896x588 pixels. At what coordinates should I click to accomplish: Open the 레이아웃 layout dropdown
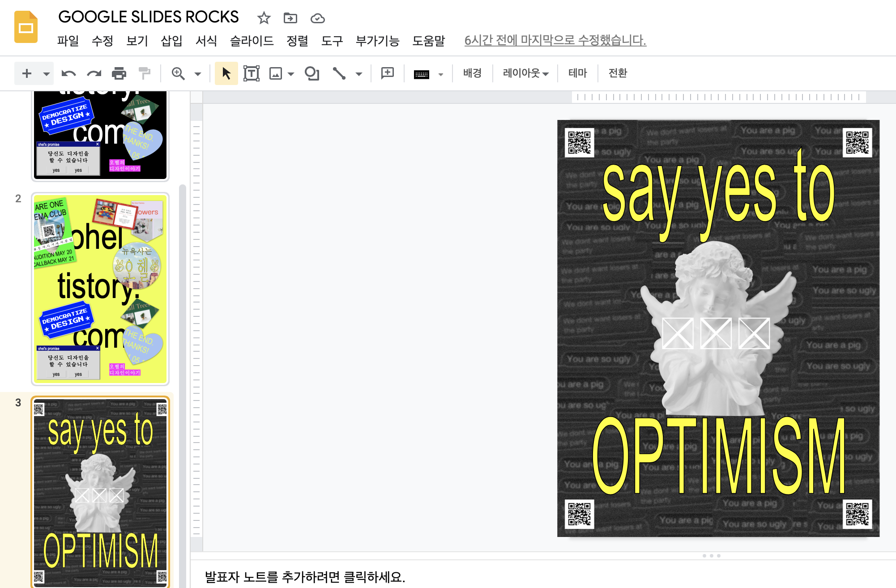tap(525, 73)
